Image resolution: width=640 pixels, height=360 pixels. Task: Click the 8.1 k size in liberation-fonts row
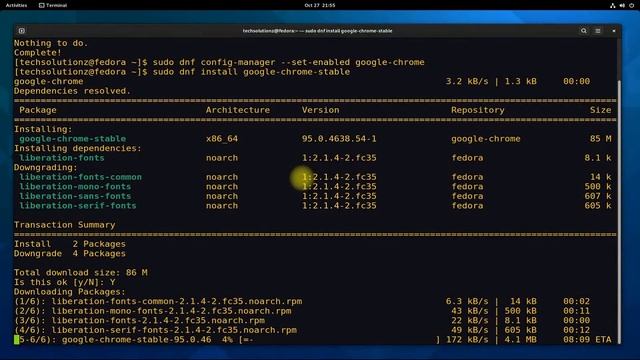[598, 158]
